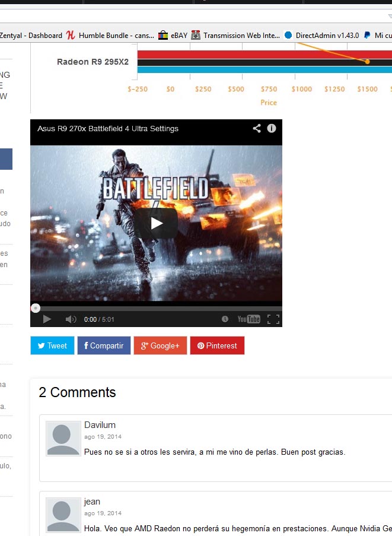Share the post with the Tweet button
The height and width of the screenshot is (536, 392).
(52, 345)
